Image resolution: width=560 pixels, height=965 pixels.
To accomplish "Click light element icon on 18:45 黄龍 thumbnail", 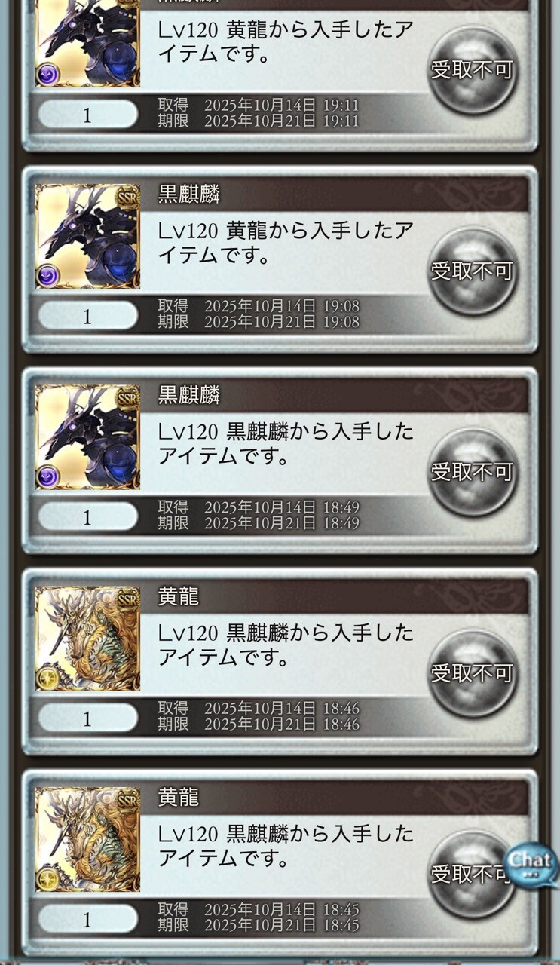I will tap(48, 879).
